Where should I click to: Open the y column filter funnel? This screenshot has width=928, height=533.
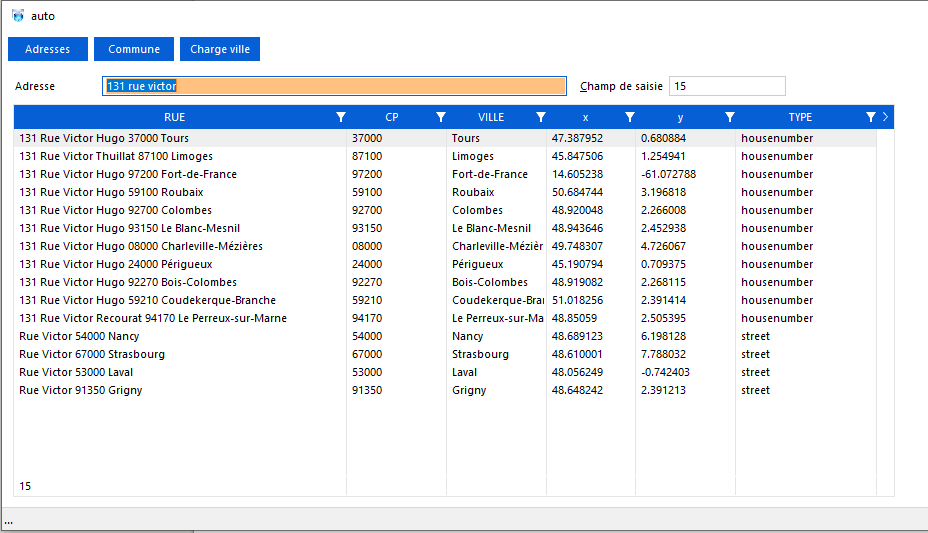[x=730, y=117]
